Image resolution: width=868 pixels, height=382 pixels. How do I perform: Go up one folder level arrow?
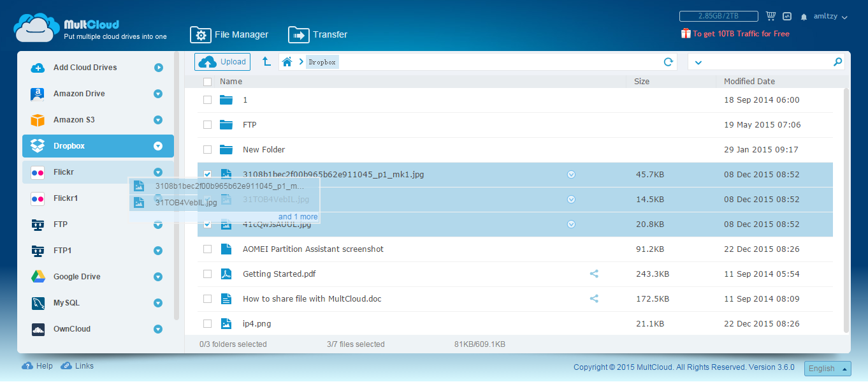pyautogui.click(x=266, y=62)
